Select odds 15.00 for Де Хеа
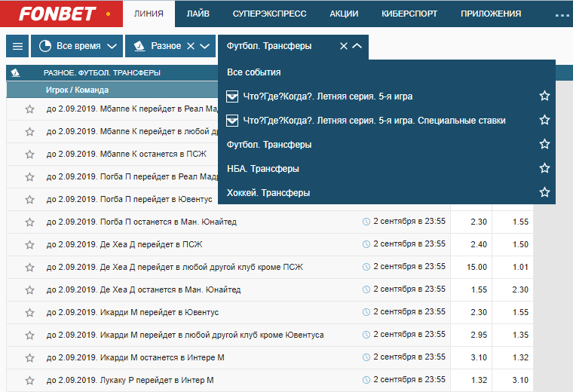Screen dimensions: 573x392 coord(476,267)
